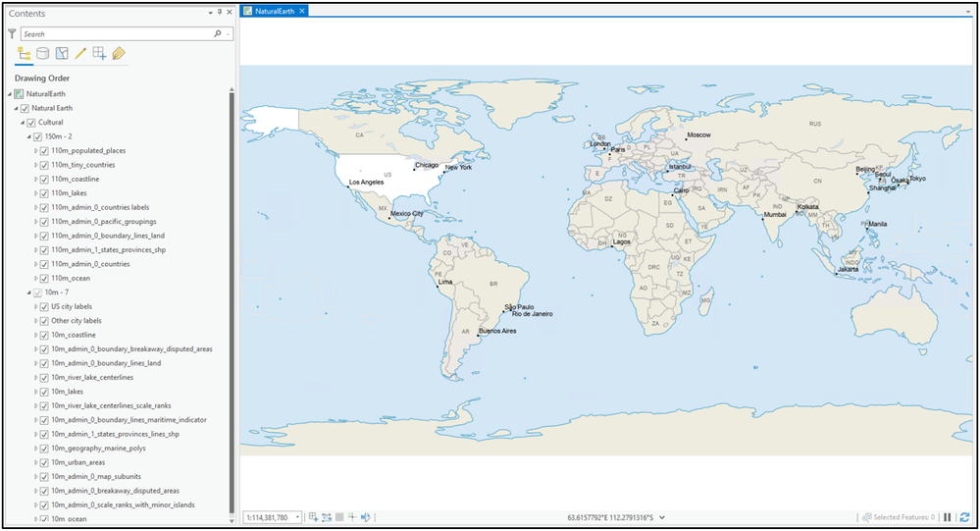This screenshot has width=980, height=531.
Task: Expand the 110m_populated_places layer
Action: click(36, 151)
